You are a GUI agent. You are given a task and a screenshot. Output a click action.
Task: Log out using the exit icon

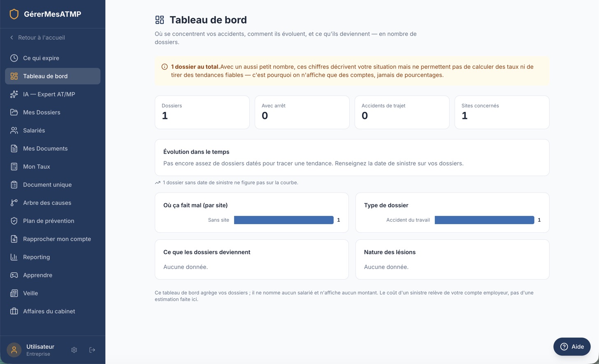point(92,350)
